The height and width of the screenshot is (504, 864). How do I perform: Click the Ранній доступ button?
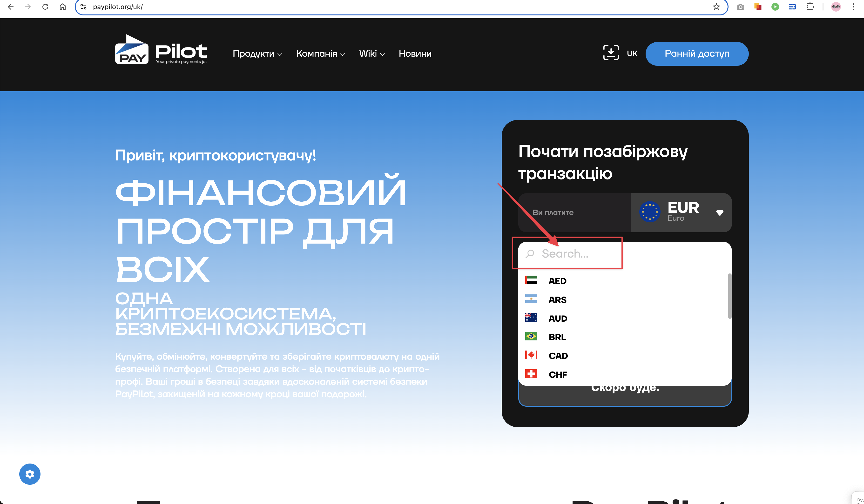click(x=697, y=54)
